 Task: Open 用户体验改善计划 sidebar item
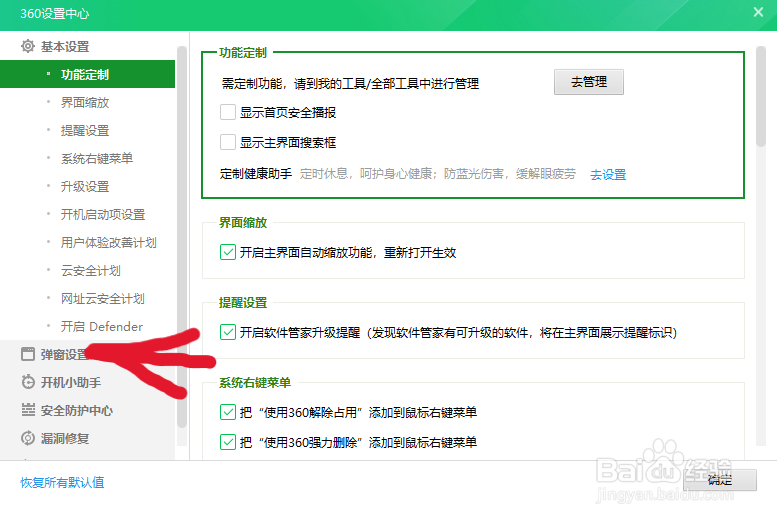[109, 242]
